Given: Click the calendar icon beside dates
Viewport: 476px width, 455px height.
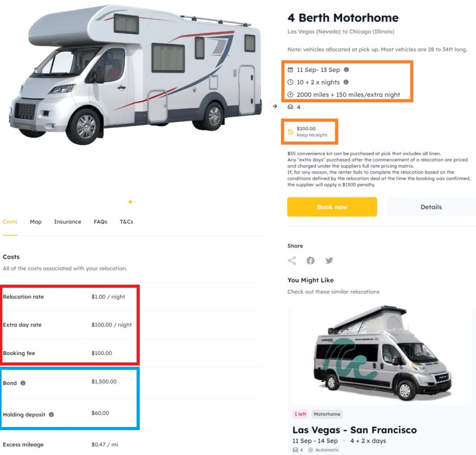Looking at the screenshot, I should [x=290, y=70].
